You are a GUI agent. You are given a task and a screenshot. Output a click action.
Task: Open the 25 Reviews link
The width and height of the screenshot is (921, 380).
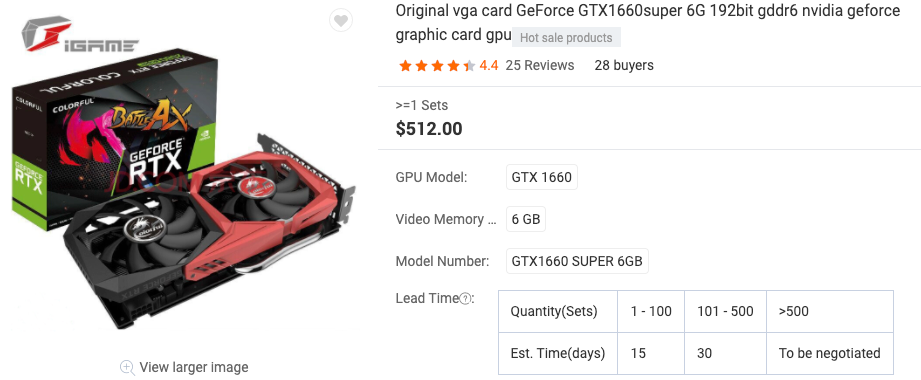coord(540,65)
